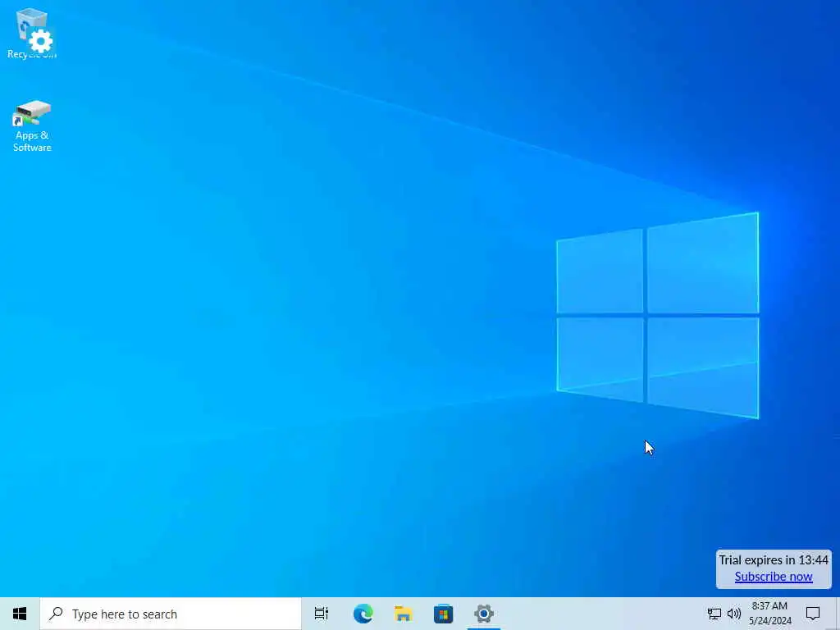The image size is (840, 630).
Task: Open the Action Center notifications icon
Action: pyautogui.click(x=813, y=614)
